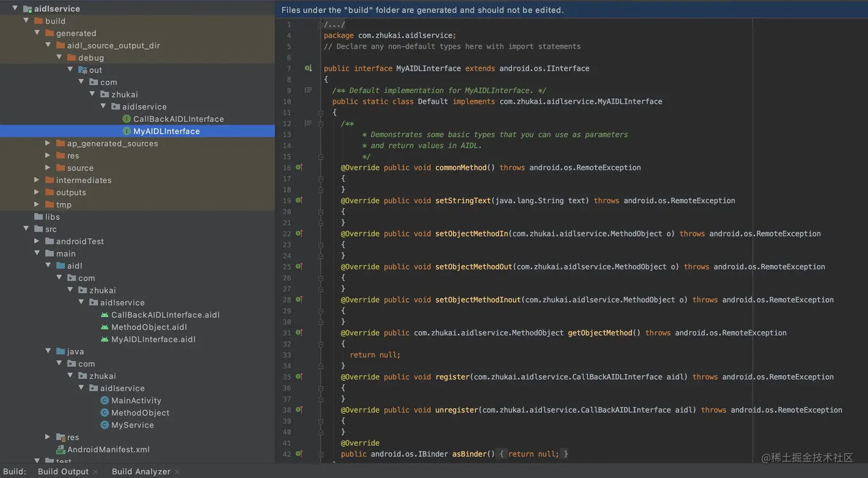Click the Android icon of MethodObject.aidl
This screenshot has height=478, width=868.
tap(104, 327)
